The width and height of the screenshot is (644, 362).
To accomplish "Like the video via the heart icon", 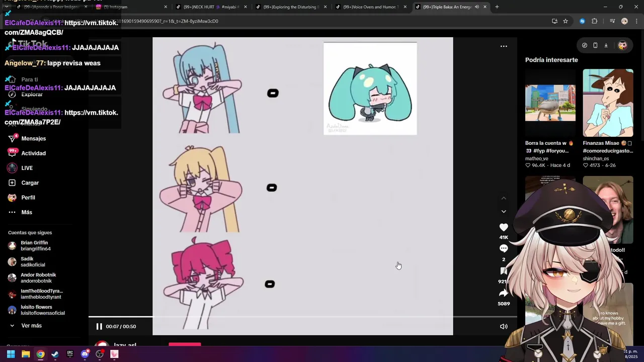I will point(504,228).
